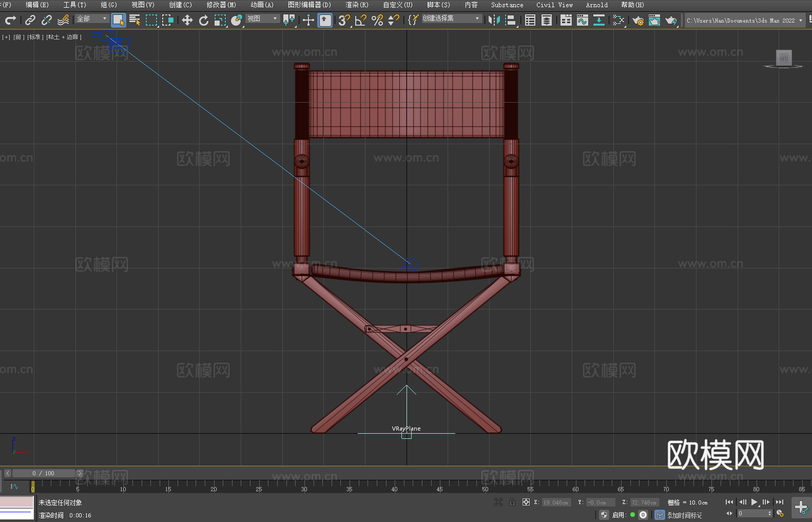Open Select by Name list icon
Viewport: 812px width, 522px height.
point(135,20)
